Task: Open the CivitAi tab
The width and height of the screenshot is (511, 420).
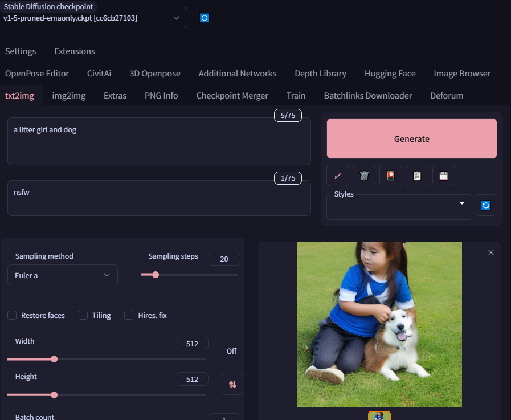Action: pyautogui.click(x=99, y=74)
